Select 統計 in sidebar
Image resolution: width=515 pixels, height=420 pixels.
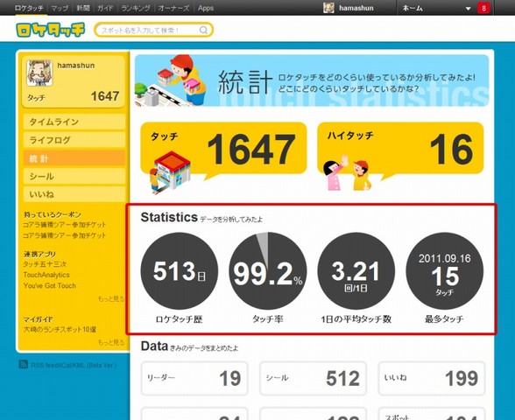74,158
